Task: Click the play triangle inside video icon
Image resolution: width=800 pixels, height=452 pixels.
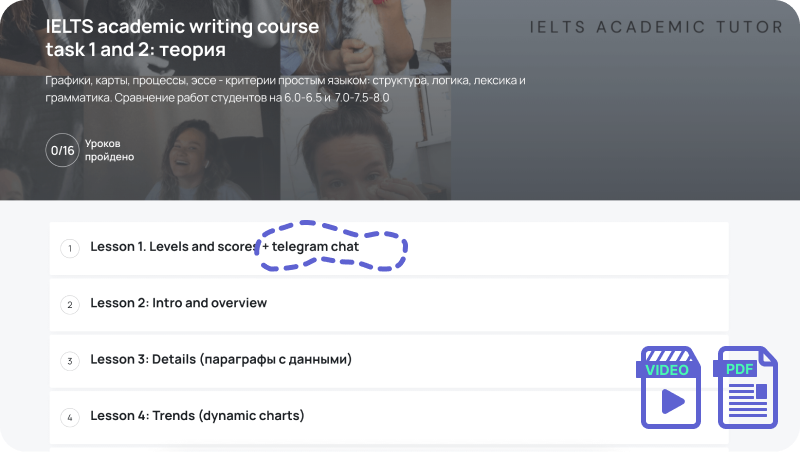Action: (673, 400)
